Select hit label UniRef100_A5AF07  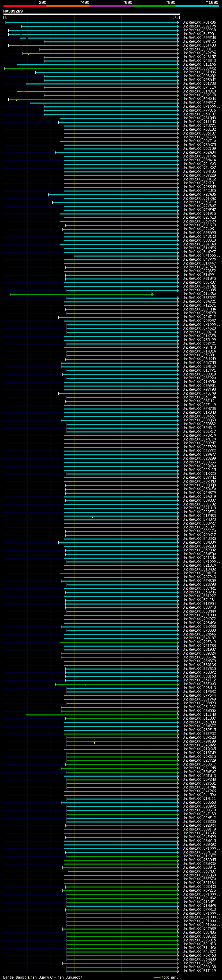click(x=199, y=114)
